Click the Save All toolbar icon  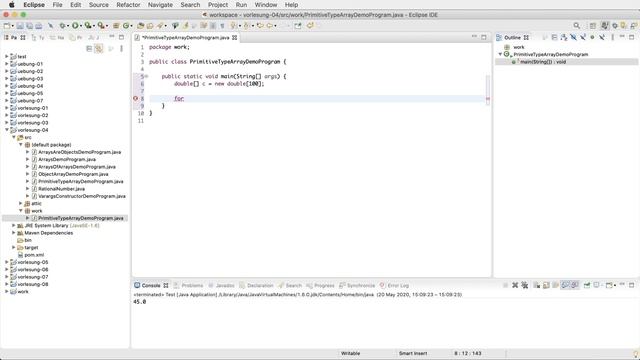29,26
